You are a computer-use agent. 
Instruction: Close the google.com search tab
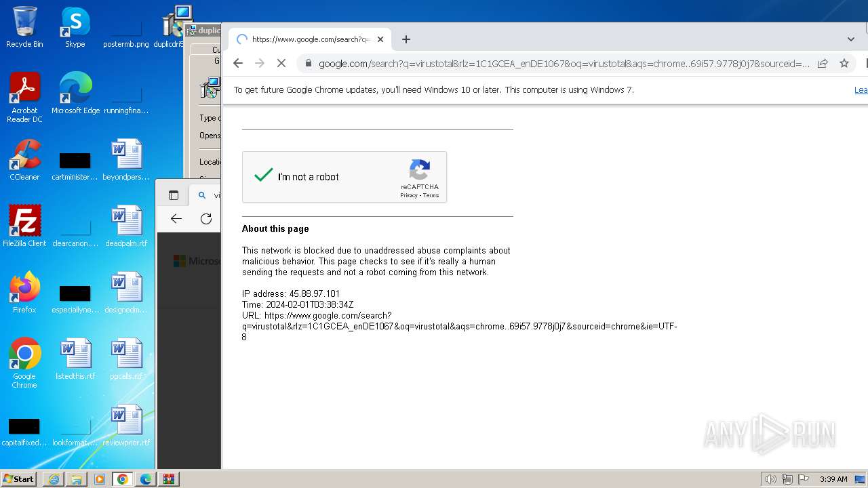point(380,39)
